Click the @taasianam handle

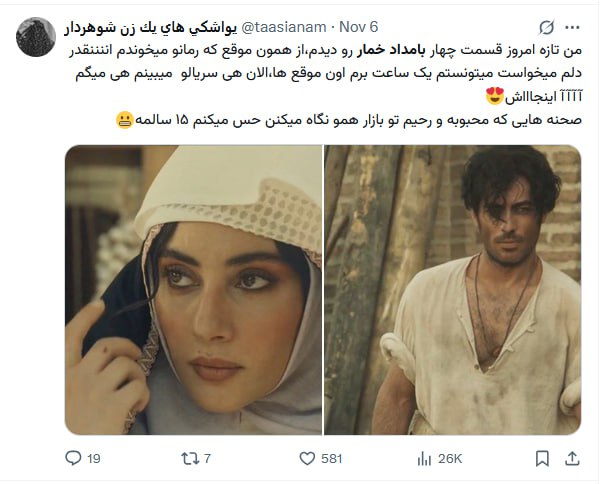click(x=284, y=27)
